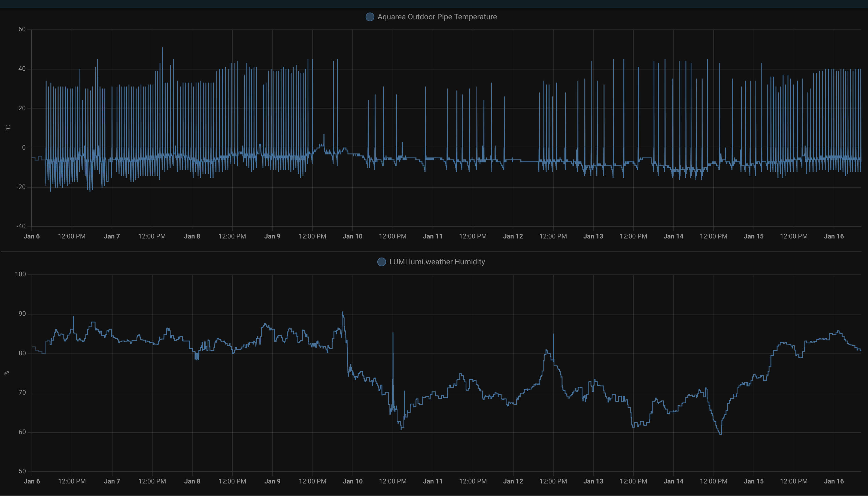Click the Jan 16 label under temperature chart
The height and width of the screenshot is (496, 868).
point(834,237)
